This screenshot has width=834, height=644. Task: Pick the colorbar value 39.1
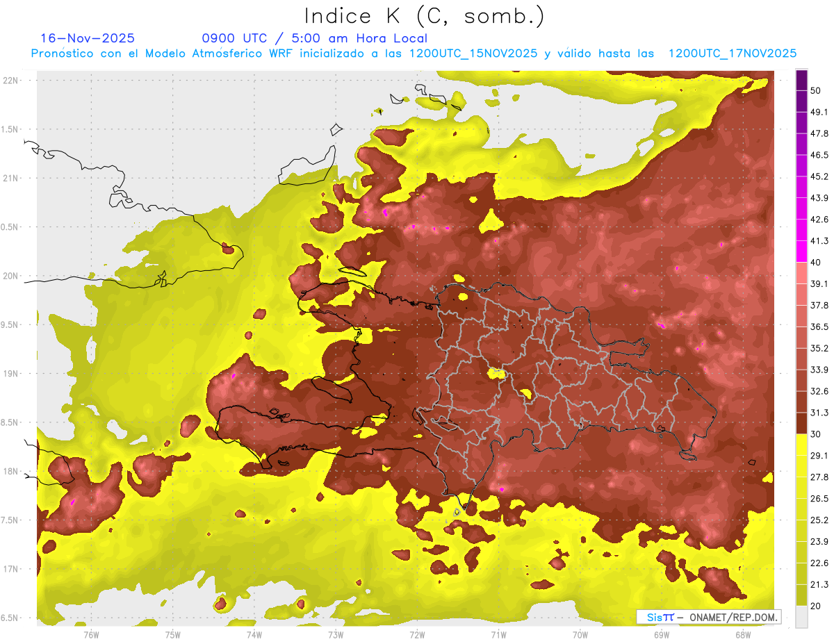(x=819, y=284)
